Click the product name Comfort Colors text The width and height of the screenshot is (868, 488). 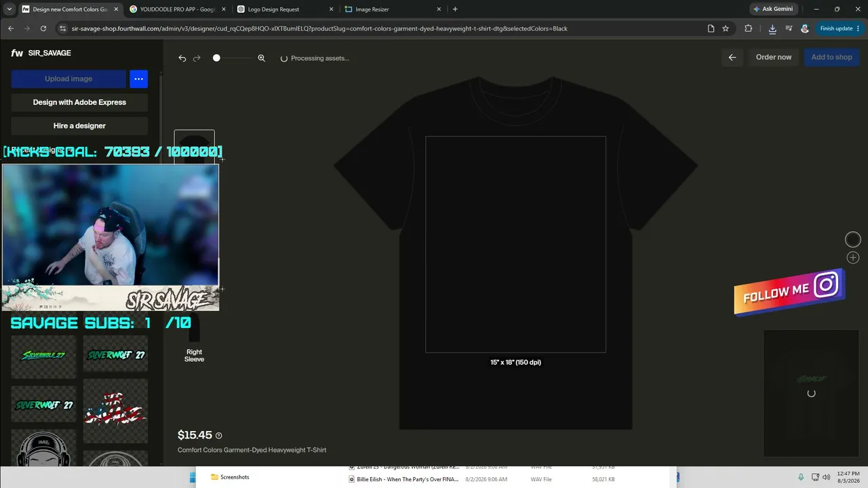click(252, 450)
